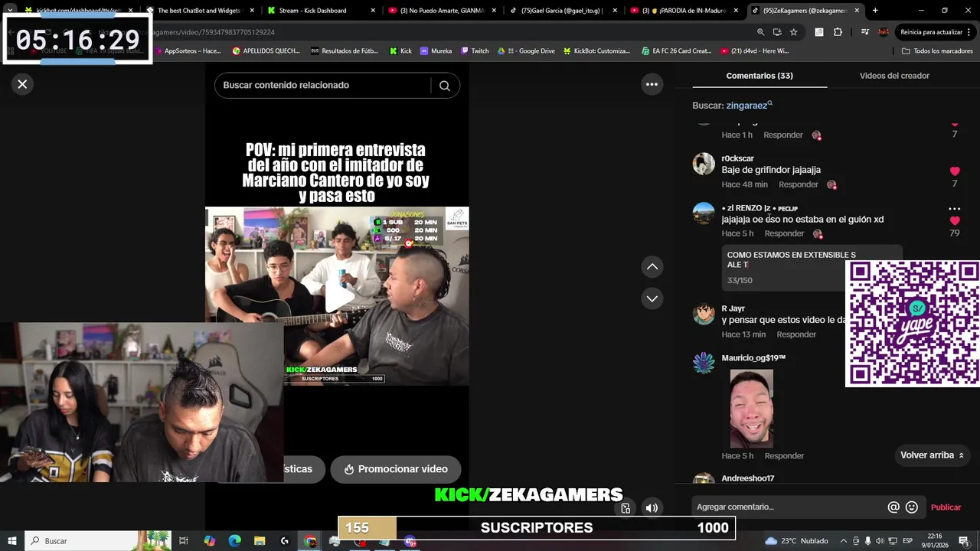The width and height of the screenshot is (980, 551).
Task: Open the zoom magnifier in address bar
Action: point(760,32)
